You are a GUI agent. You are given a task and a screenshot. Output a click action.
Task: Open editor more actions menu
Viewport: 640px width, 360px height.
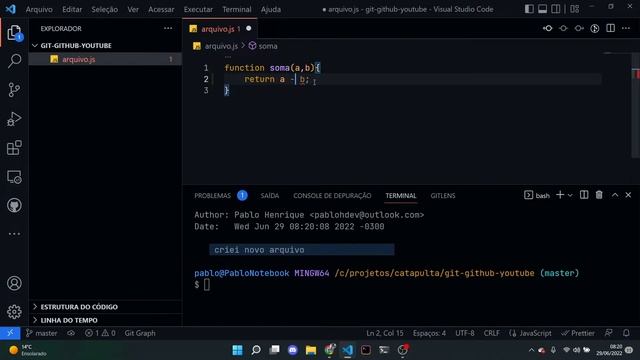626,28
